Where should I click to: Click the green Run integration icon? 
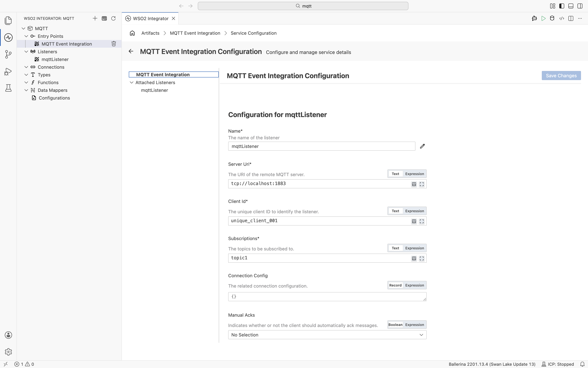tap(544, 19)
